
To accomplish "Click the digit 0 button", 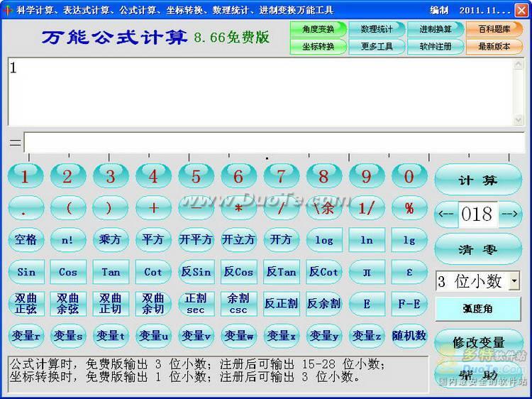I will tap(409, 176).
